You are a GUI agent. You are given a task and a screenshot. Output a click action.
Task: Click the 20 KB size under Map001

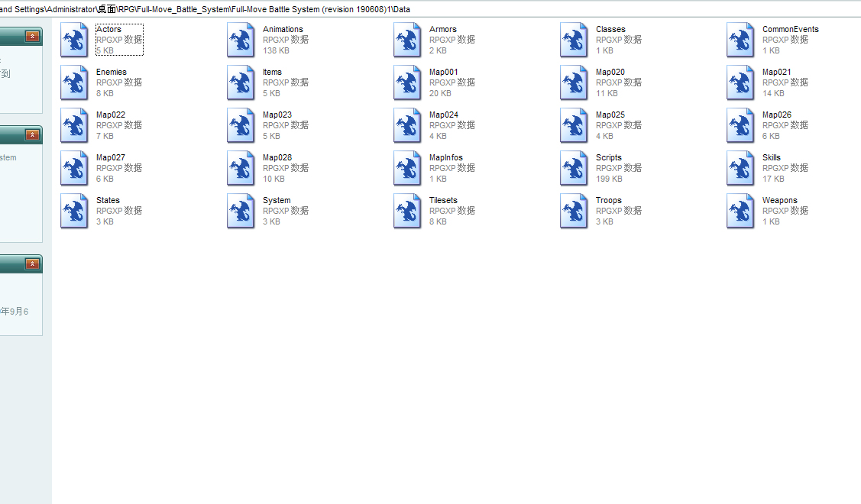pyautogui.click(x=440, y=93)
